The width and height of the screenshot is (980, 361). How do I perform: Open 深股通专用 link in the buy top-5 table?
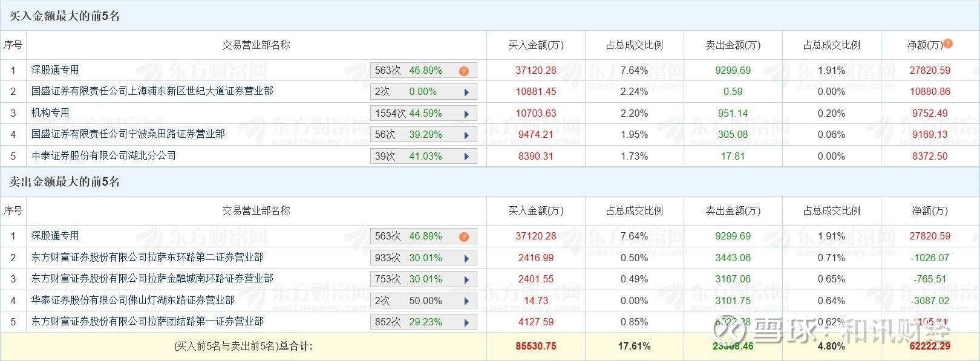[55, 70]
